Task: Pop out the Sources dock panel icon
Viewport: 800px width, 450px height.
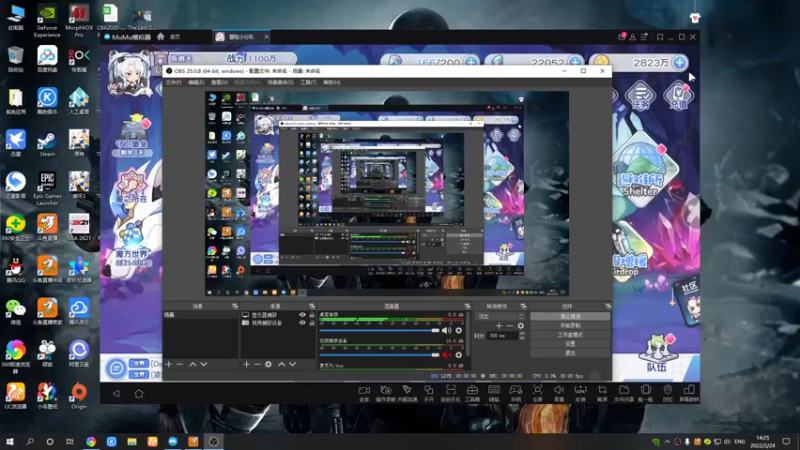Action: click(312, 306)
